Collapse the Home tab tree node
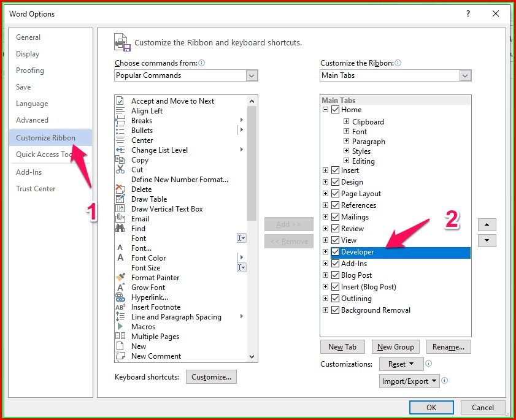 tap(325, 109)
